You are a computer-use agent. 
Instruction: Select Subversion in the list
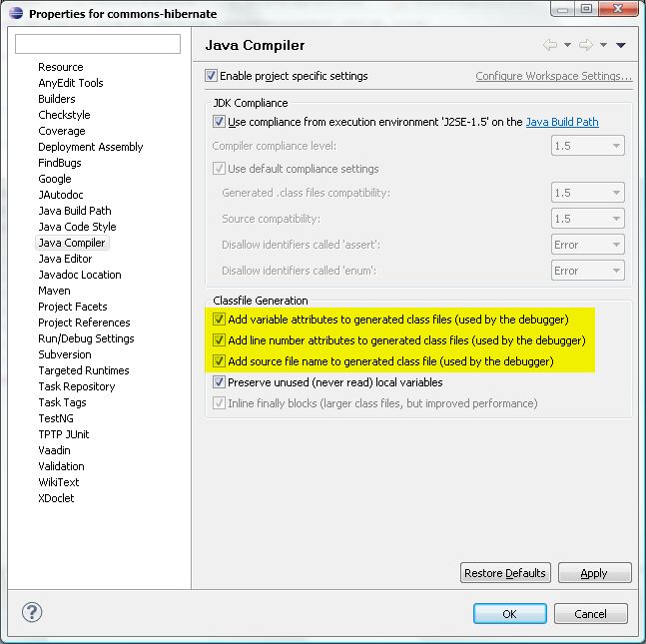click(x=65, y=354)
